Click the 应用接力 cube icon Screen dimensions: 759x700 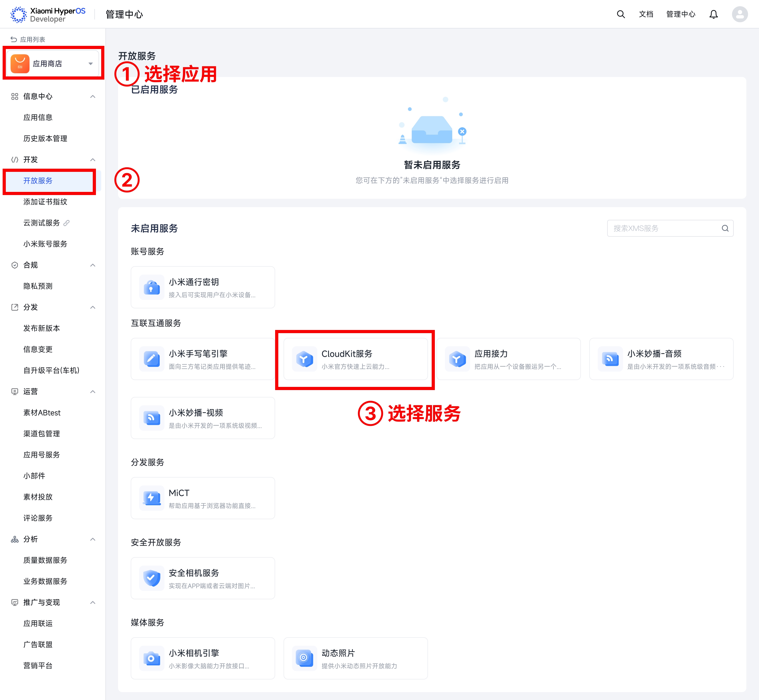coord(458,359)
